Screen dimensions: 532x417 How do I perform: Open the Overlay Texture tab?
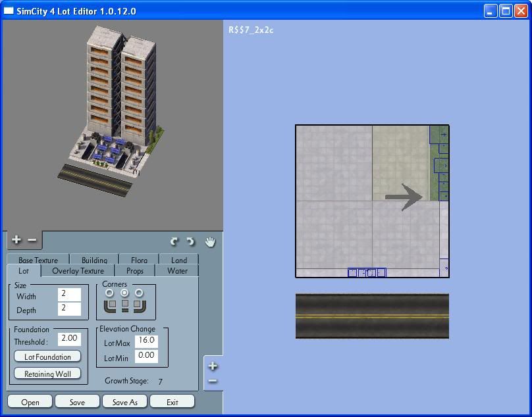pyautogui.click(x=78, y=271)
